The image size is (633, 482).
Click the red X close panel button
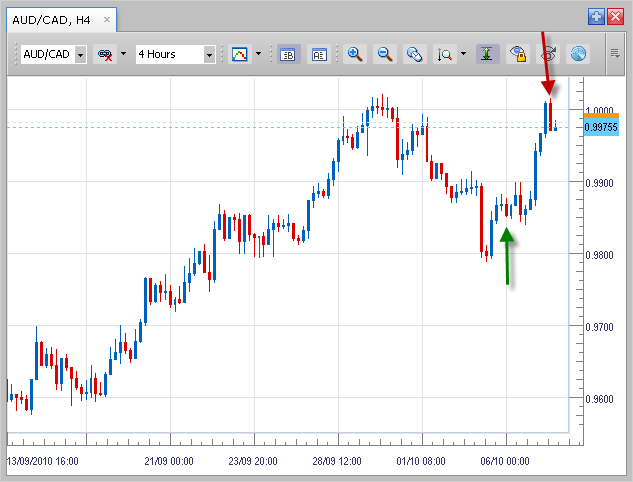(616, 17)
